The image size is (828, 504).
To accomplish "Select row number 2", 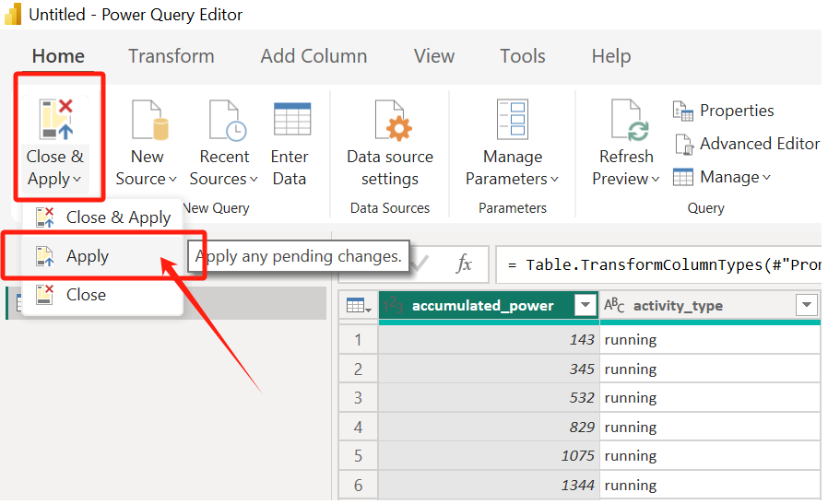I will click(x=358, y=369).
